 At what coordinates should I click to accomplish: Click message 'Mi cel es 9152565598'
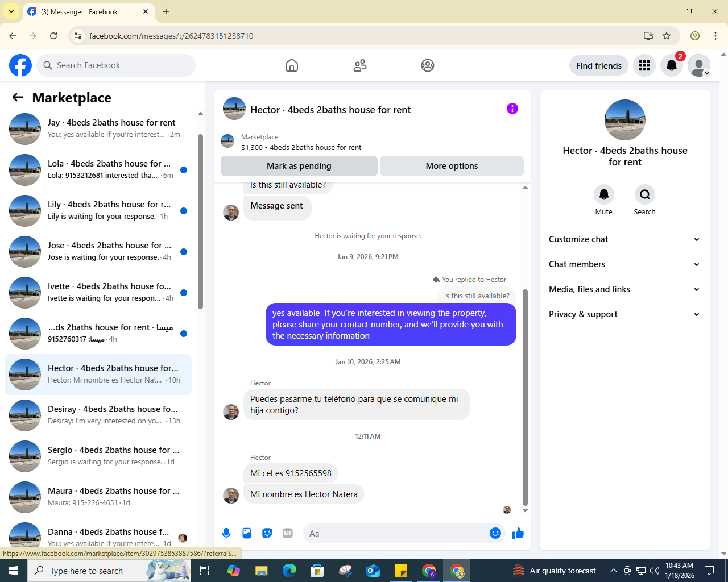click(x=291, y=473)
